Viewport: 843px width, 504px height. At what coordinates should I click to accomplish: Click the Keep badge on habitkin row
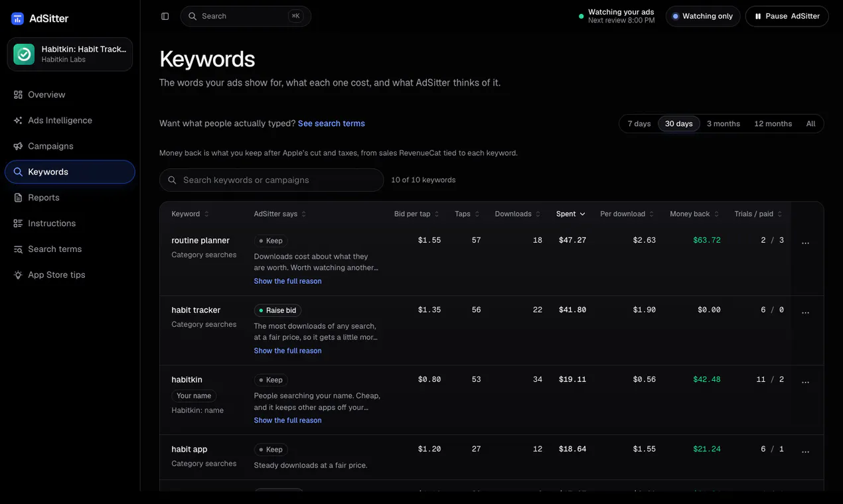tap(271, 380)
